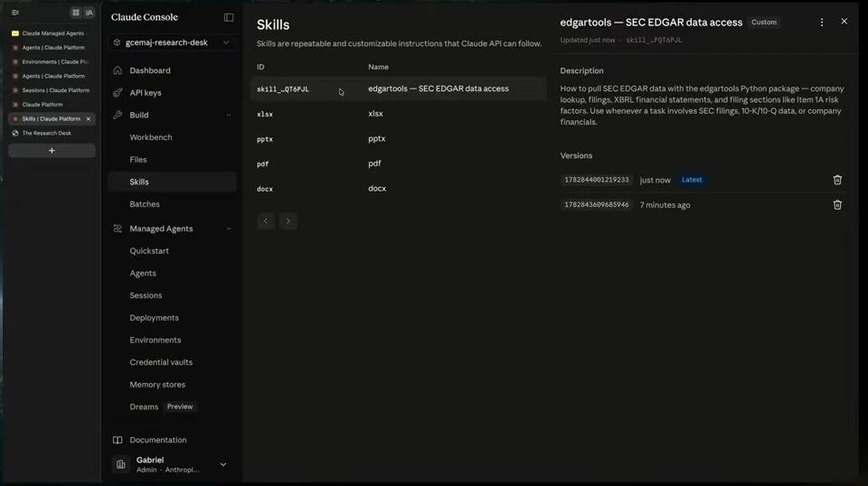Open Batches page
The height and width of the screenshot is (486, 868).
[145, 204]
